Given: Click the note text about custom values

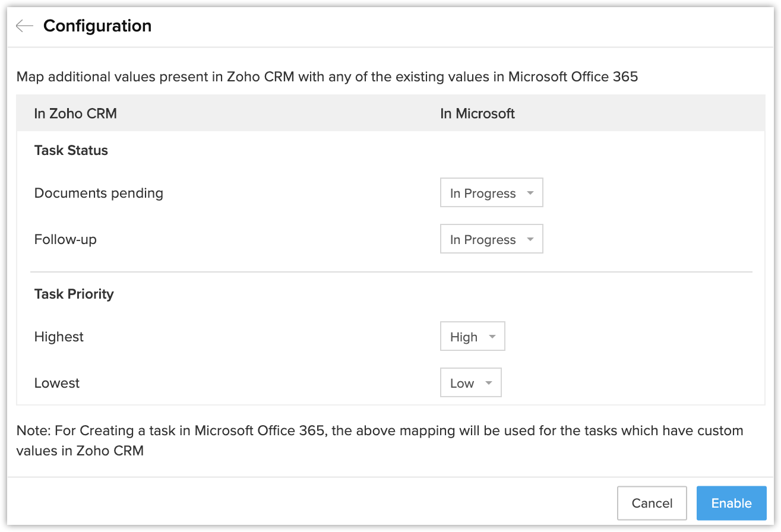Looking at the screenshot, I should point(380,440).
